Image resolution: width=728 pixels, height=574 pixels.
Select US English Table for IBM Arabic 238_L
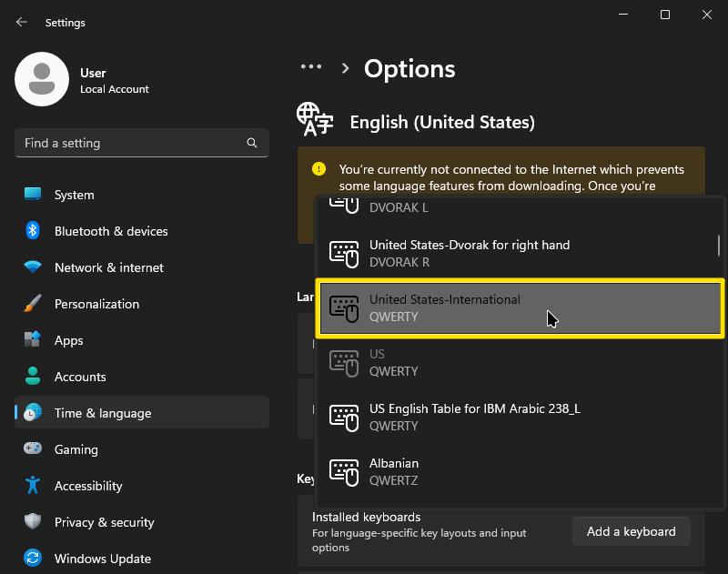519,418
